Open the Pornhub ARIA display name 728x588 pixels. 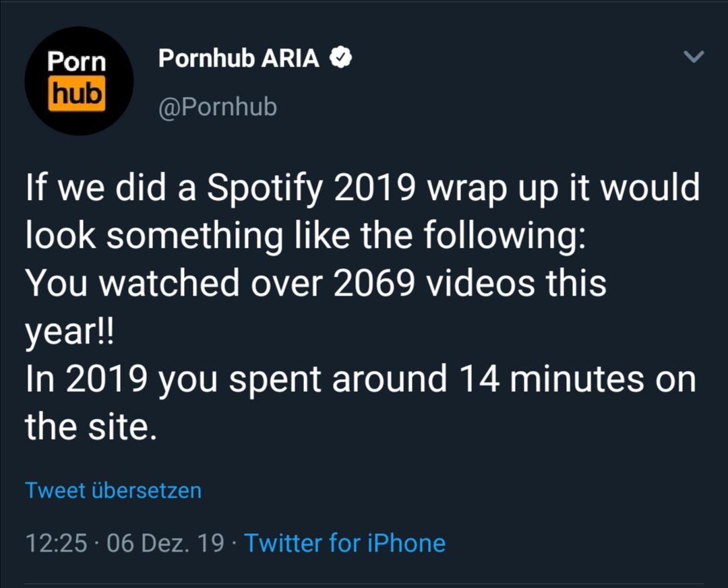click(239, 59)
